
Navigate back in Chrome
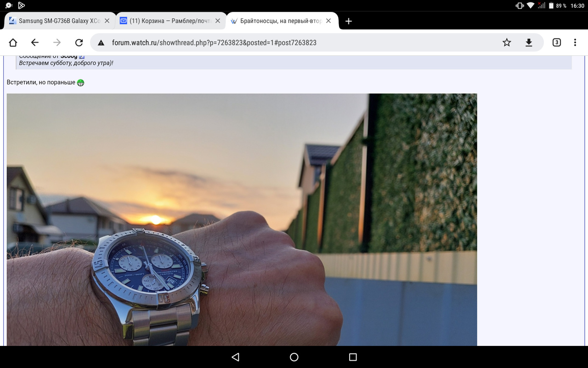(35, 43)
